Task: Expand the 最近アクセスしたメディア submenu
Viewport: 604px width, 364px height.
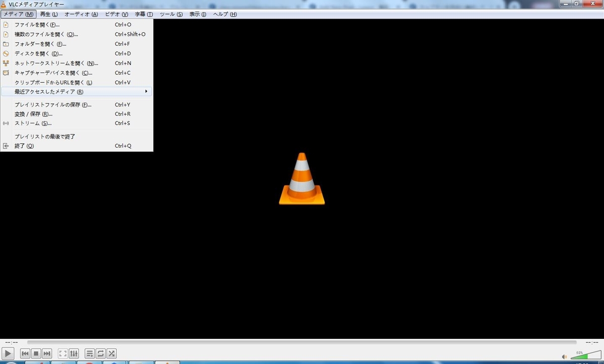Action: tap(77, 92)
